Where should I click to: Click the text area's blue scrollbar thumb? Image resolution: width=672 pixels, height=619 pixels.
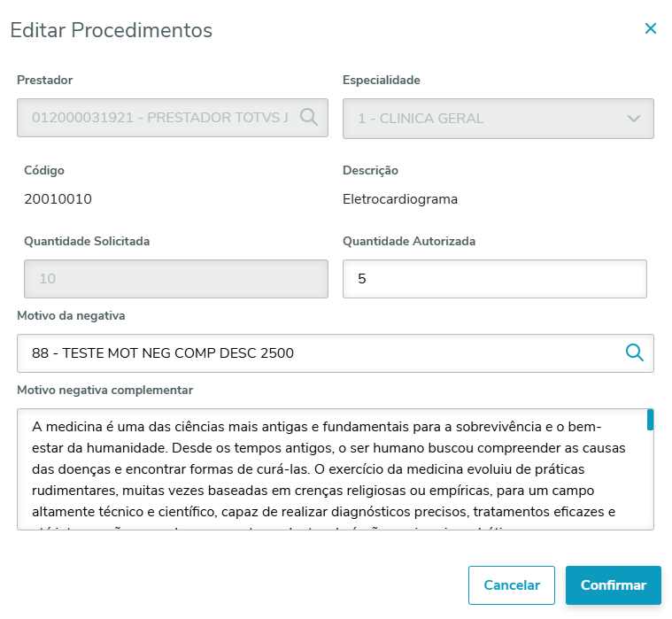click(x=651, y=420)
